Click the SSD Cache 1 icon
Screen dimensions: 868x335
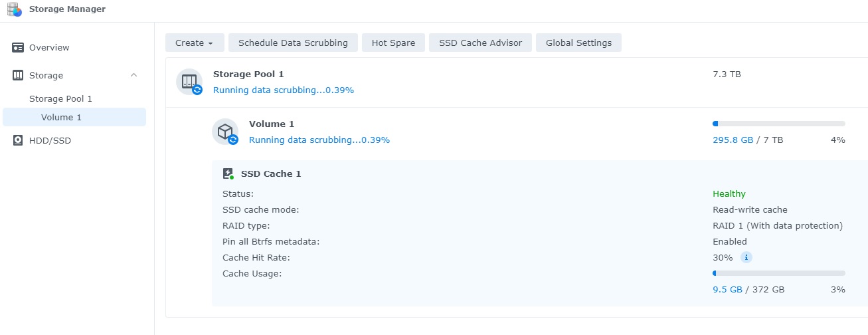coord(228,174)
